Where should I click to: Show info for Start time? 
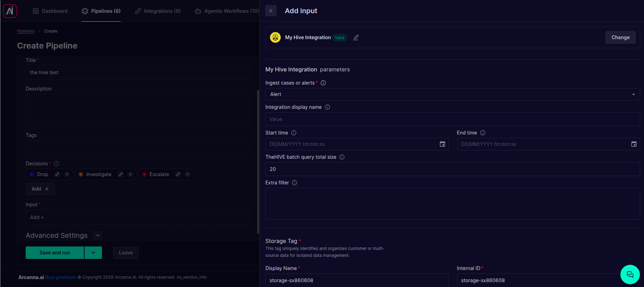294,133
